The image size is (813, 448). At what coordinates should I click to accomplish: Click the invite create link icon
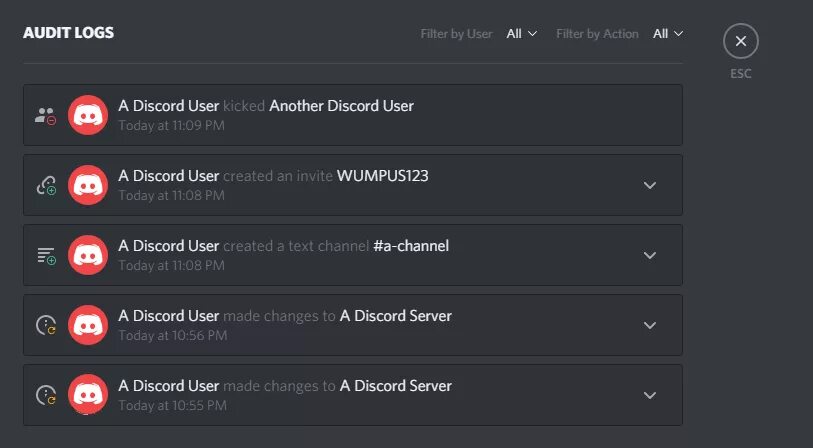click(x=46, y=185)
